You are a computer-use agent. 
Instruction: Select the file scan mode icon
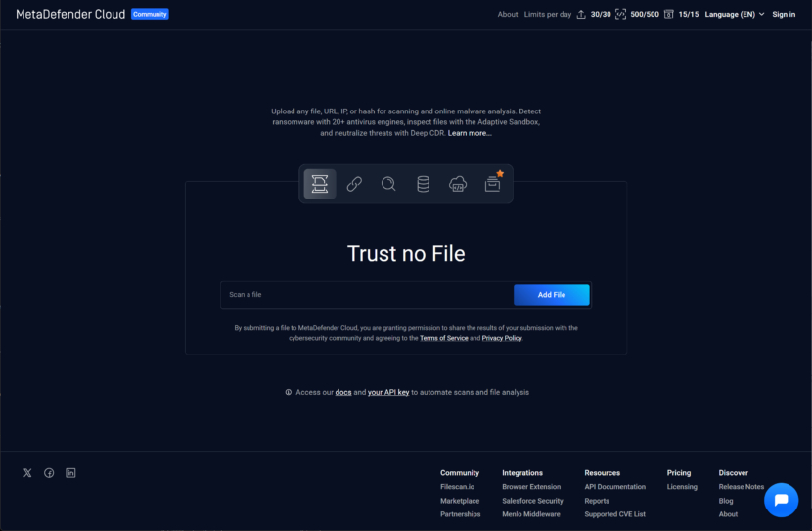[x=320, y=184]
